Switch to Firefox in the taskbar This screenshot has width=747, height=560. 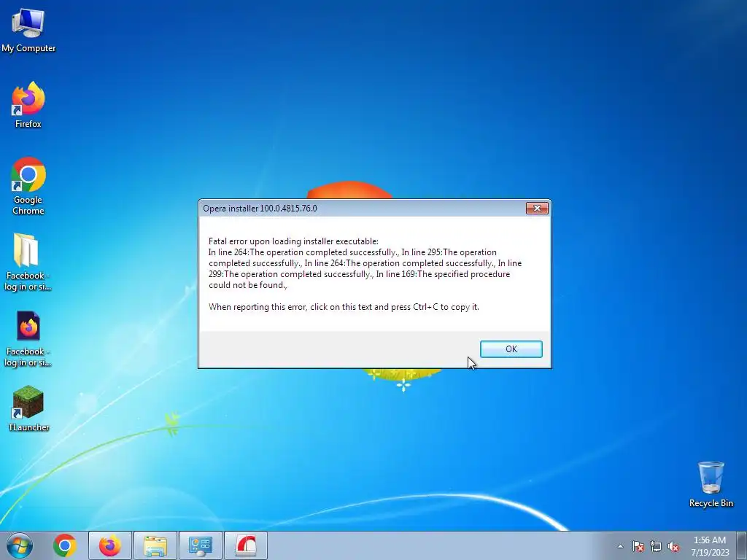(110, 545)
